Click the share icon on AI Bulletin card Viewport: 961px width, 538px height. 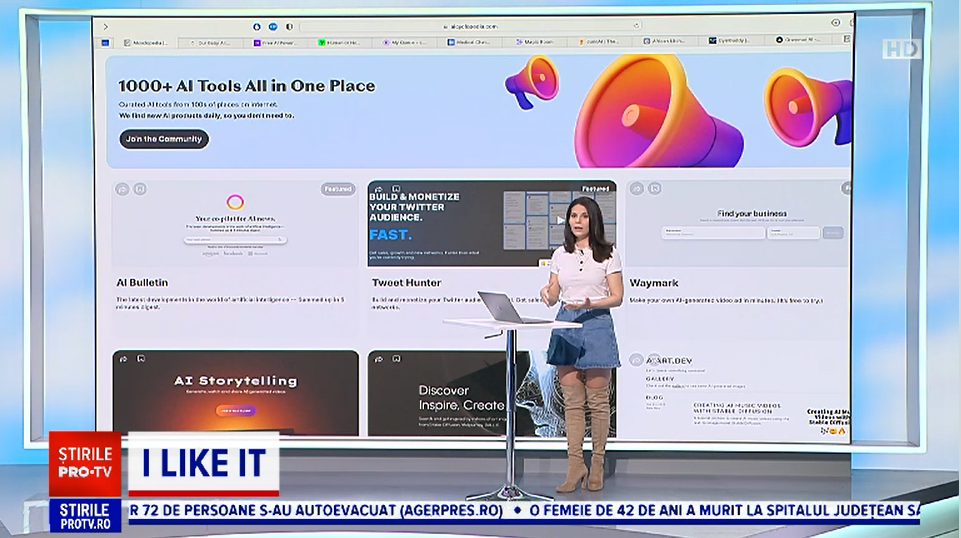click(123, 188)
